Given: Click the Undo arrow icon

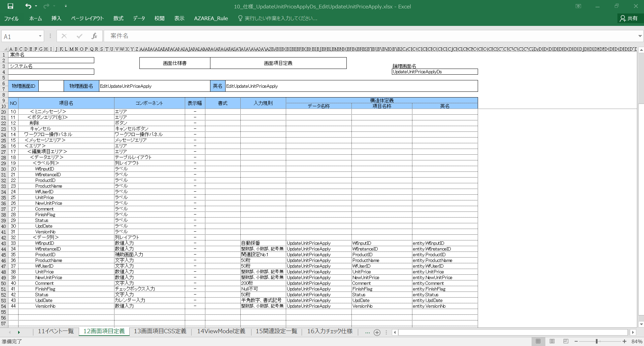Looking at the screenshot, I should pyautogui.click(x=28, y=6).
